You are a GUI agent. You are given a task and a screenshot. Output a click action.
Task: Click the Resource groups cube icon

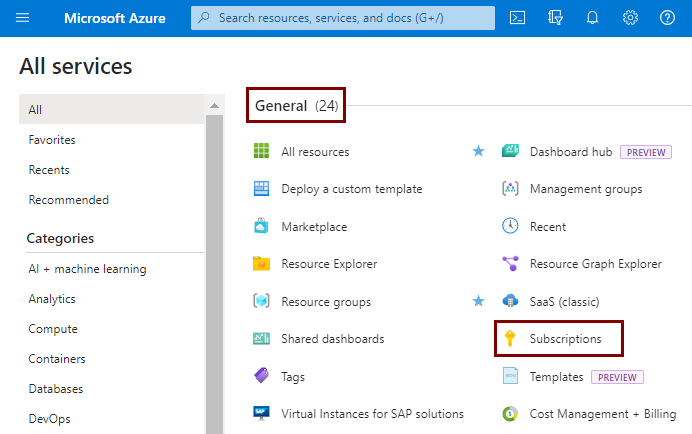pos(261,301)
